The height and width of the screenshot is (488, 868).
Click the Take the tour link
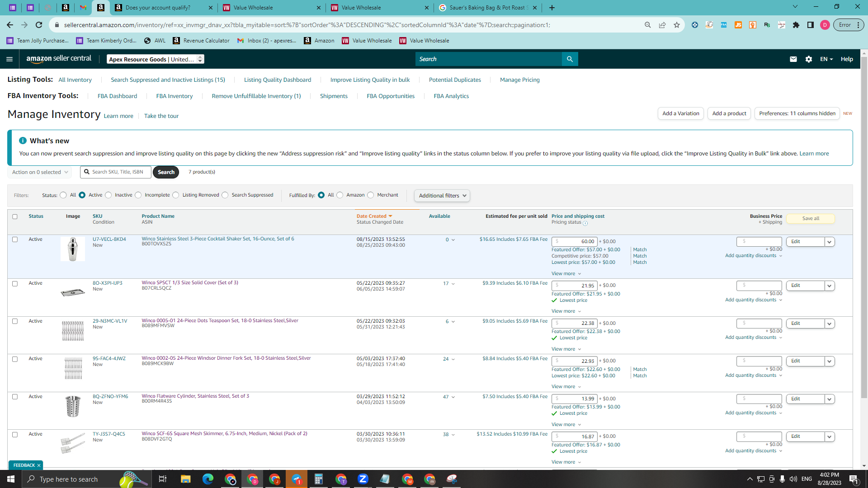pos(161,116)
